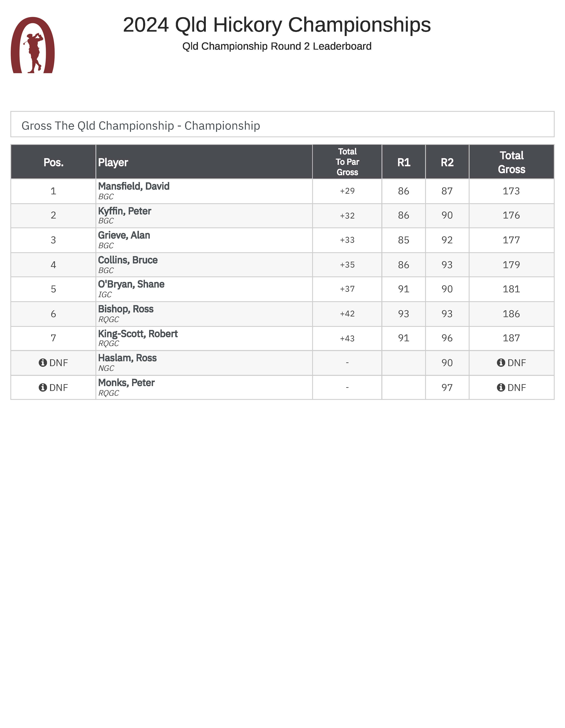The width and height of the screenshot is (565, 728).
Task: Click the Total Gross column header
Action: tap(511, 162)
